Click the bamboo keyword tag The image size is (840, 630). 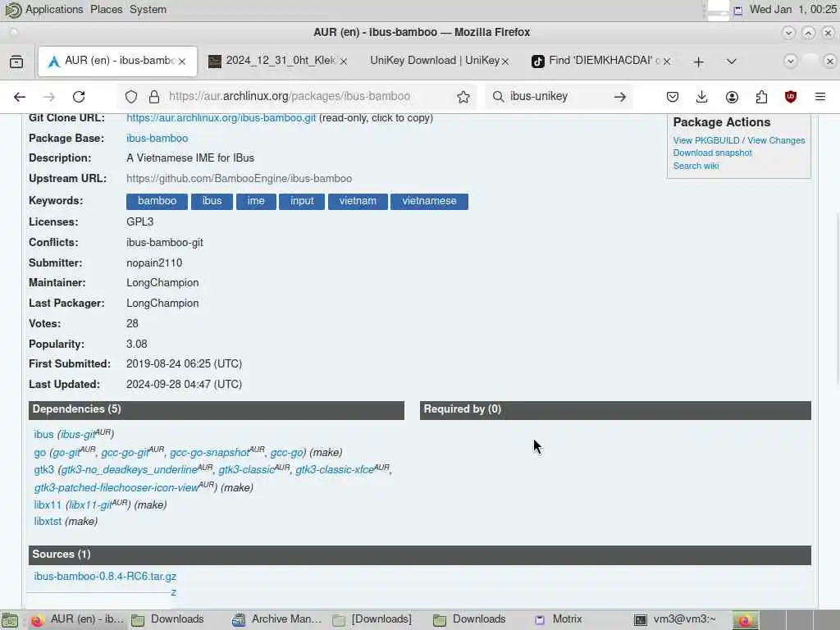[x=157, y=202]
